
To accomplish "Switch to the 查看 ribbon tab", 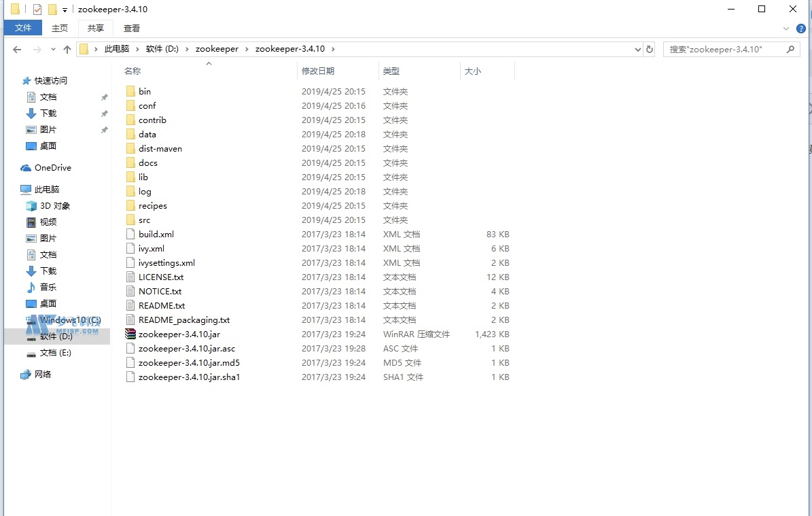I will tap(131, 28).
